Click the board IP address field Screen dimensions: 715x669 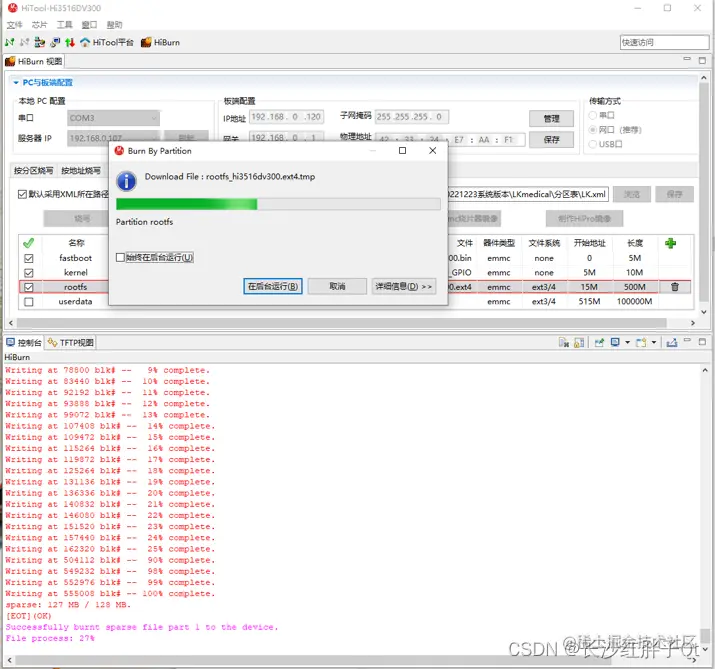286,117
